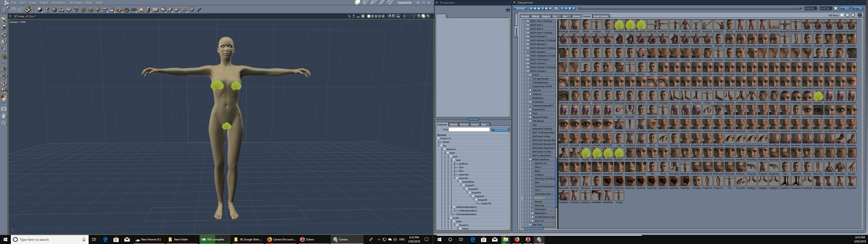Select the first circular view-size button
Screen dimensions: 868x244
coord(842,15)
